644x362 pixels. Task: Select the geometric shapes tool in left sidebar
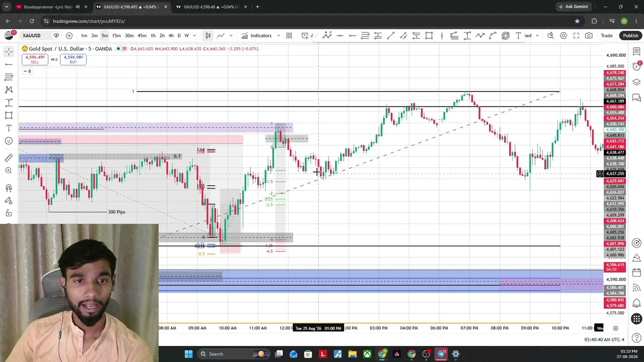[x=9, y=115]
